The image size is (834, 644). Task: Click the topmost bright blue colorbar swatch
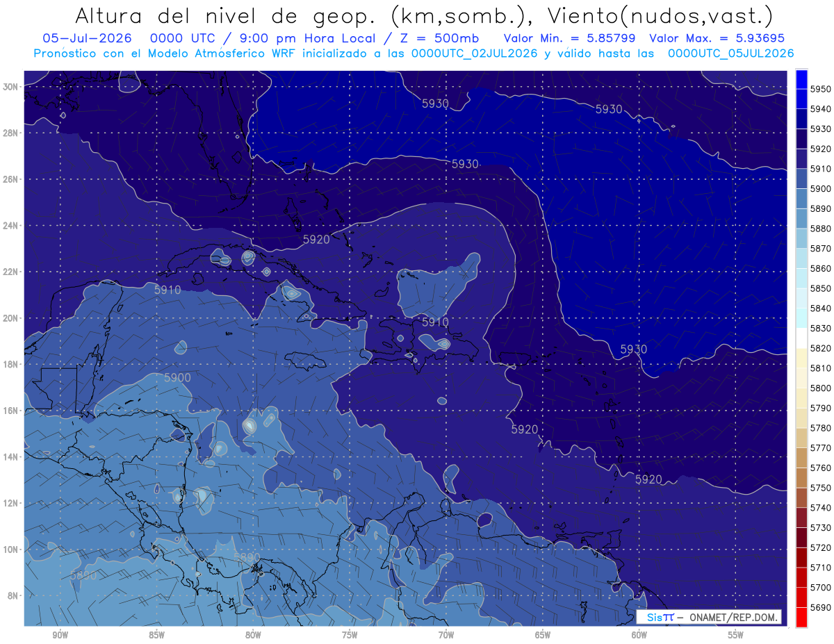pos(801,79)
